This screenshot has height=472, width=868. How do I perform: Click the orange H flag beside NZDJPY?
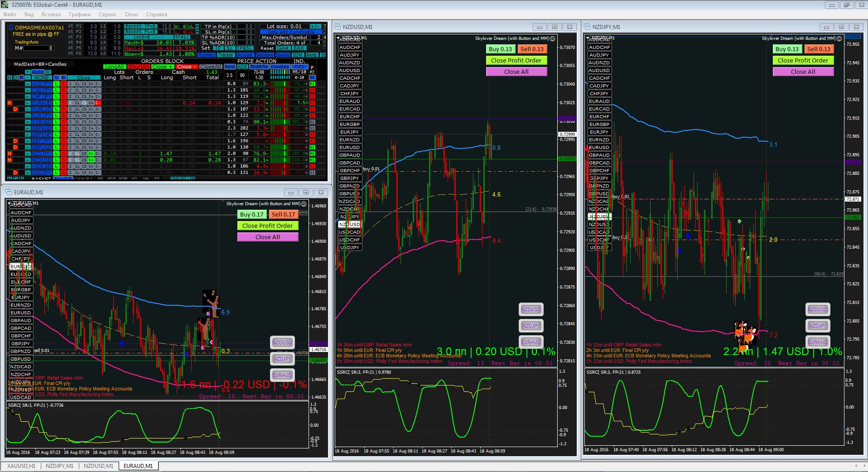click(x=10, y=154)
